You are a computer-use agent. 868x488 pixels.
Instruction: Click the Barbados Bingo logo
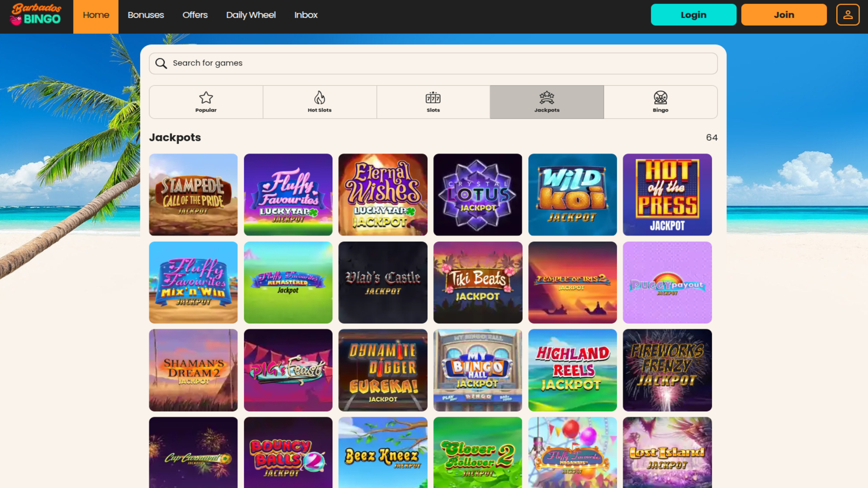coord(35,14)
